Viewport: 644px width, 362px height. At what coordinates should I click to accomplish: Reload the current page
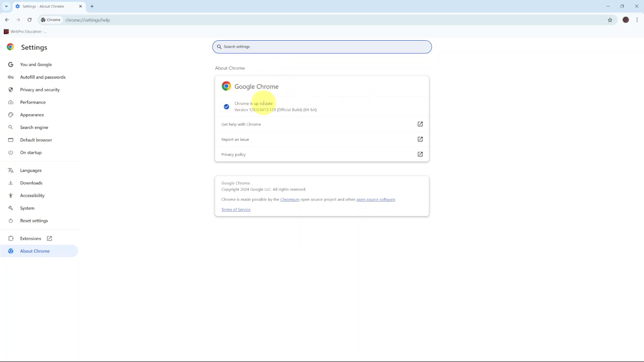click(x=29, y=20)
